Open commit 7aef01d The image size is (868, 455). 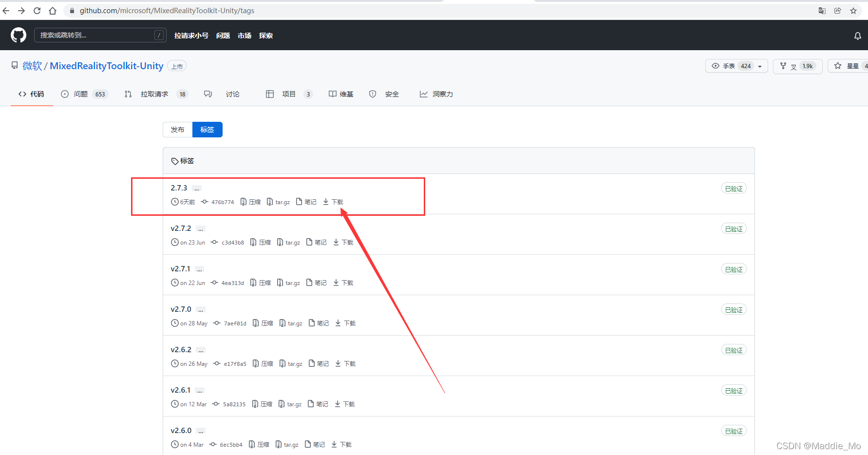tap(230, 323)
